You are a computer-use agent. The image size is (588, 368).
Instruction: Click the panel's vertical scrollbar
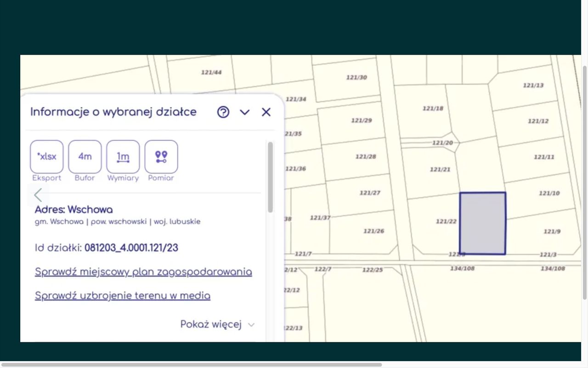point(271,177)
